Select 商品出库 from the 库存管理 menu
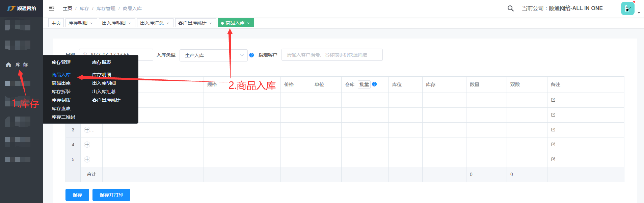Viewport: 644px width, 203px height. pos(61,83)
